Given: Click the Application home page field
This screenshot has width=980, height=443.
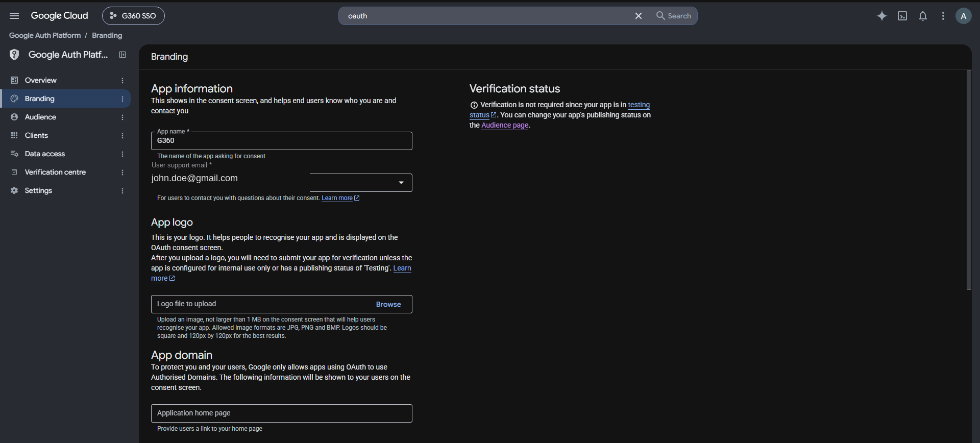Looking at the screenshot, I should pos(281,413).
